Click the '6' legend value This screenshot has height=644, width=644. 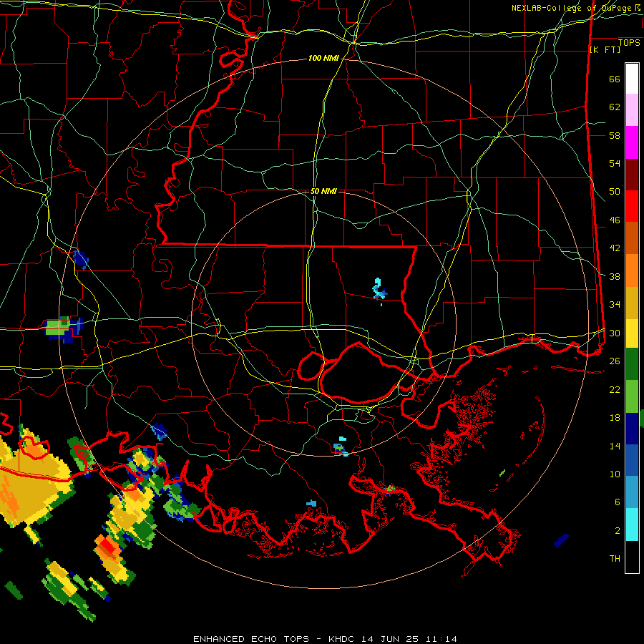[x=618, y=502]
